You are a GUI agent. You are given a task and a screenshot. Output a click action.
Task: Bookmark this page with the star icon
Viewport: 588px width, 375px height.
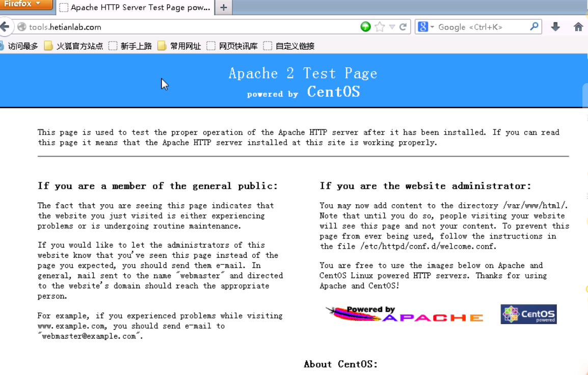pyautogui.click(x=380, y=27)
